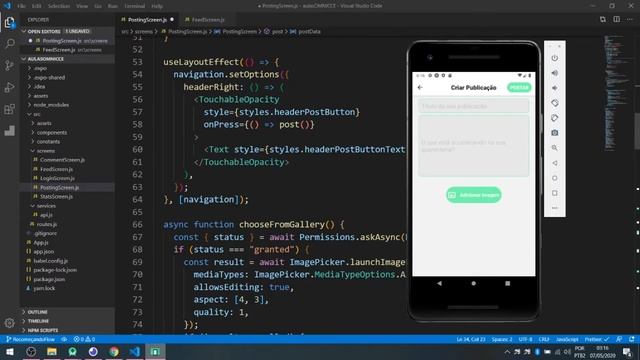
Task: Open CommentScreen.js in the explorer
Action: coord(62,160)
